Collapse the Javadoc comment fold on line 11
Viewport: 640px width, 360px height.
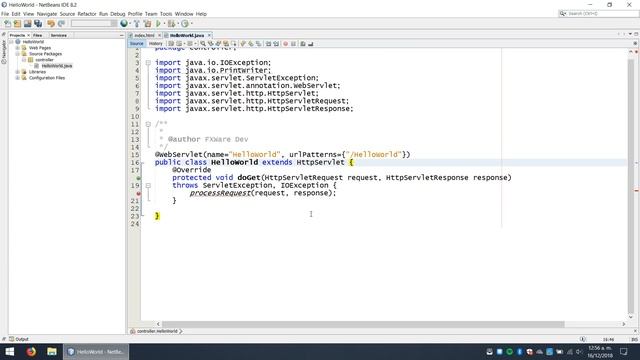148,124
